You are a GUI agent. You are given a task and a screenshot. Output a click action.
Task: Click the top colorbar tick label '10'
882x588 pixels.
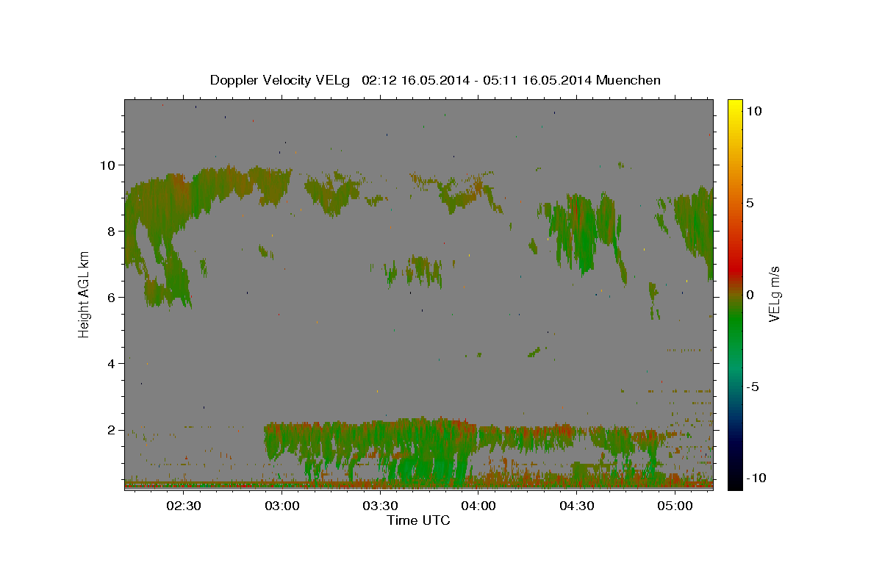click(753, 111)
